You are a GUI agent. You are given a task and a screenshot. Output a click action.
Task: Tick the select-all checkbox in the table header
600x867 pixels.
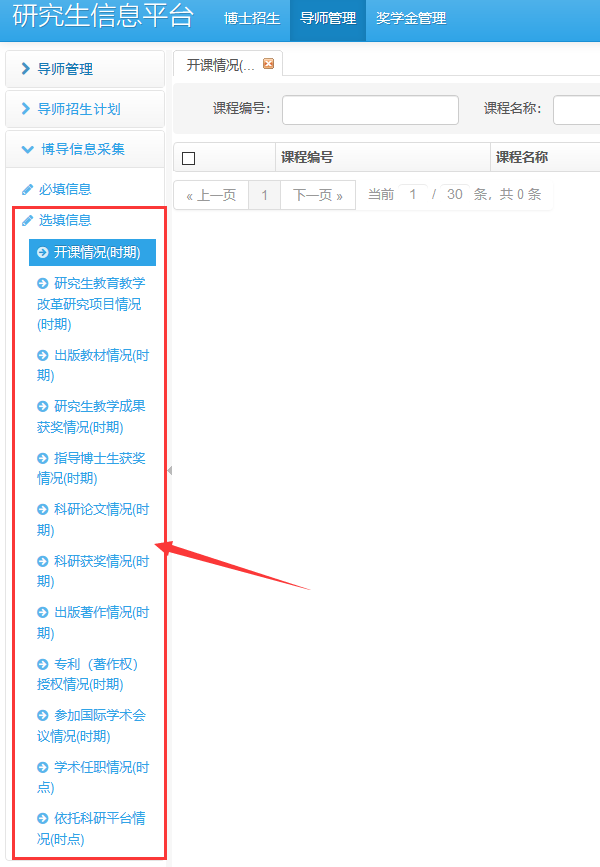coord(188,158)
